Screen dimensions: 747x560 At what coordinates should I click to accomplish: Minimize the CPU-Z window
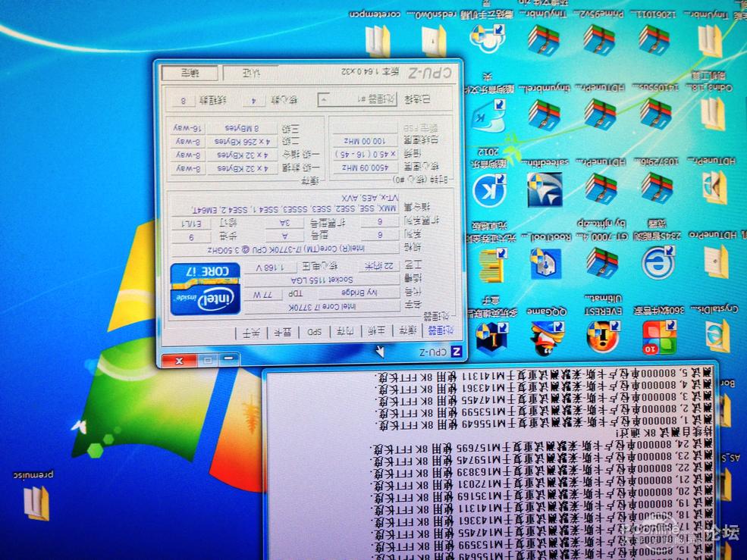(x=229, y=358)
